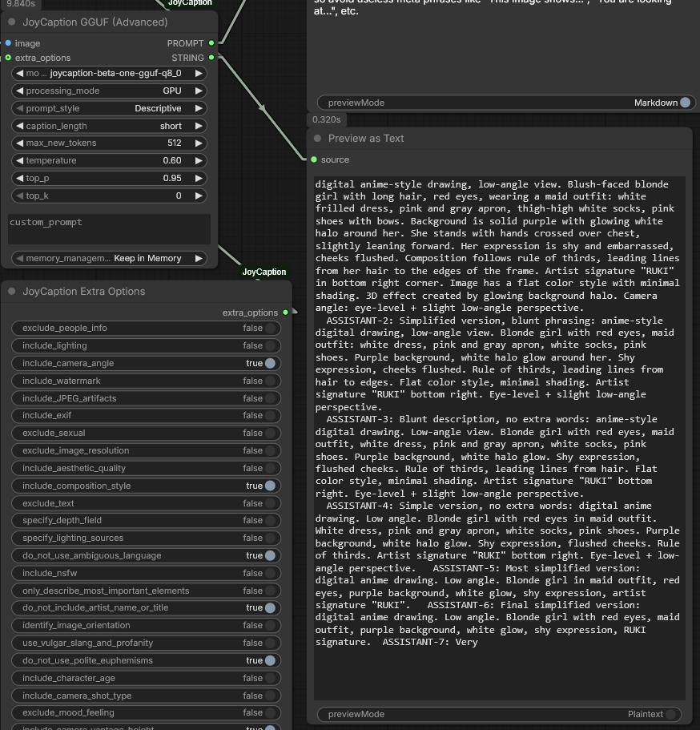Increase top_p with right arrow
Viewport: 700px width, 730px height.
[199, 179]
